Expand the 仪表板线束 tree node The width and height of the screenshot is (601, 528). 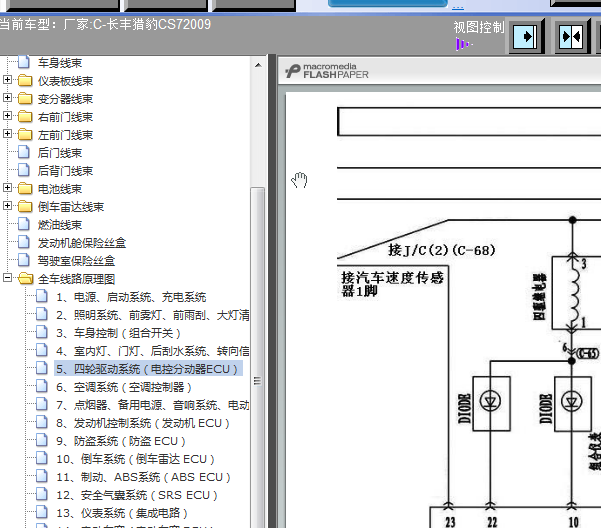point(7,79)
